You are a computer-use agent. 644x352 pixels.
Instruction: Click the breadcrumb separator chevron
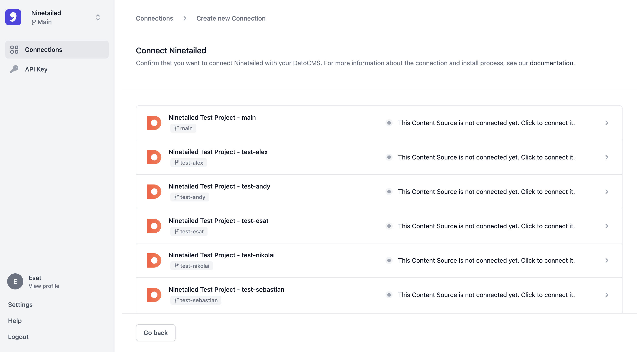point(185,18)
